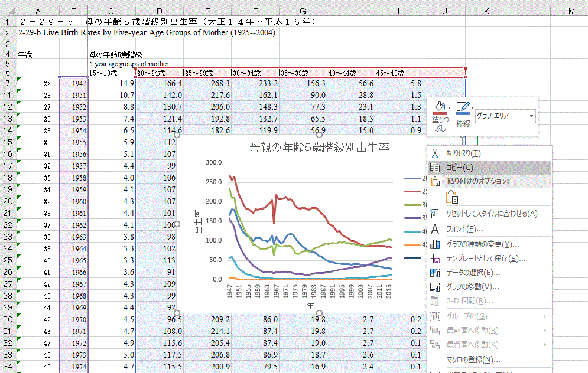Select column L header
588x373 pixels.
tap(529, 11)
